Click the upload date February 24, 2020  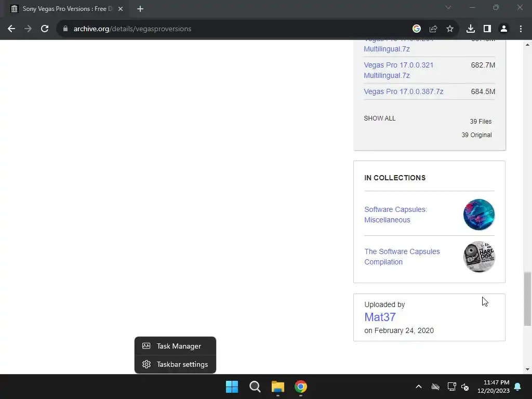(x=404, y=330)
